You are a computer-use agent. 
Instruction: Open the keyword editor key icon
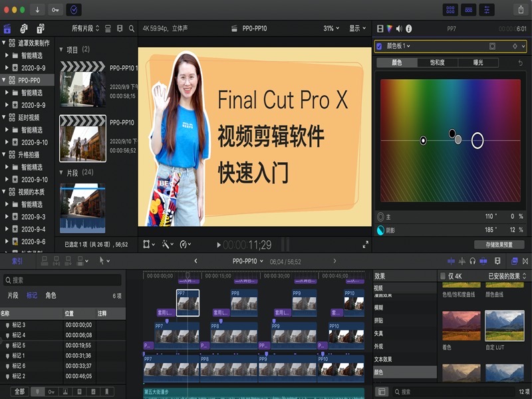[x=55, y=10]
